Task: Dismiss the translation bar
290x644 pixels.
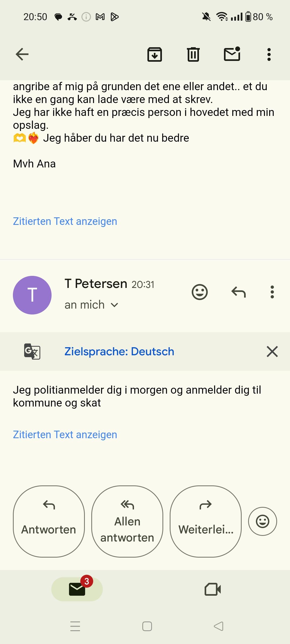Action: pos(272,352)
